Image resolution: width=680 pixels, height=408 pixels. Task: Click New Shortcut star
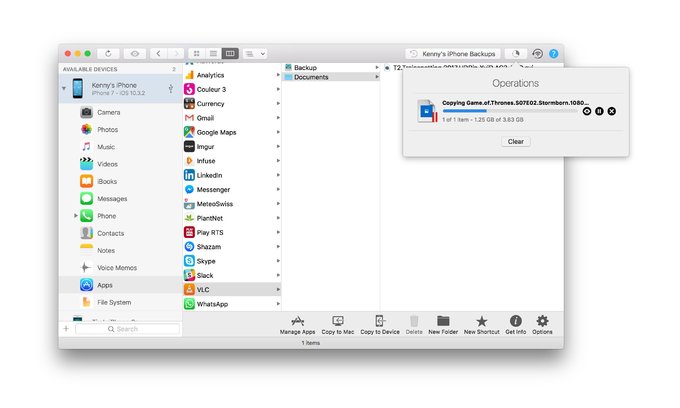481,325
